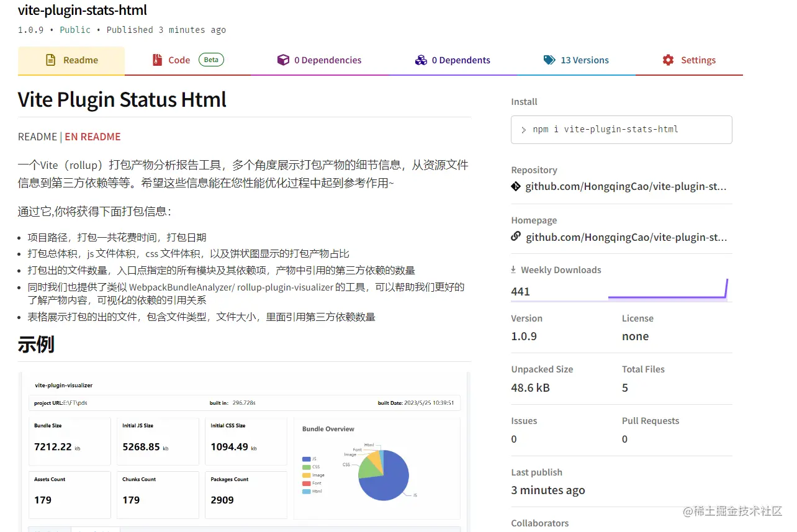Click the Collaborators heading
Screen dimensions: 797x532
[x=539, y=523]
